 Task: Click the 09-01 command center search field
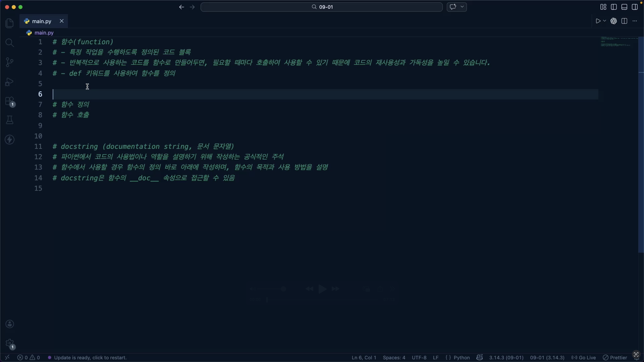[321, 7]
